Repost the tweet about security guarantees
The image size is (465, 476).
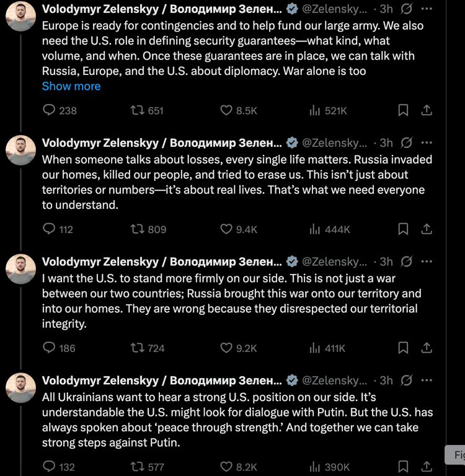point(138,110)
